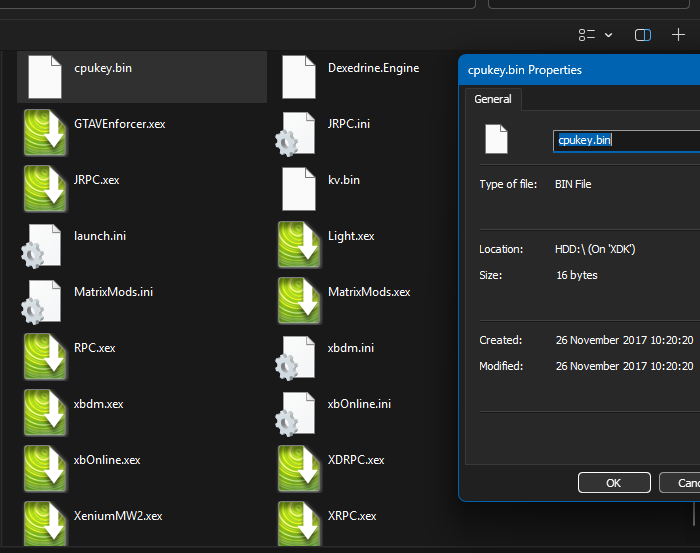Select the xbOnline.ini file icon

[295, 413]
